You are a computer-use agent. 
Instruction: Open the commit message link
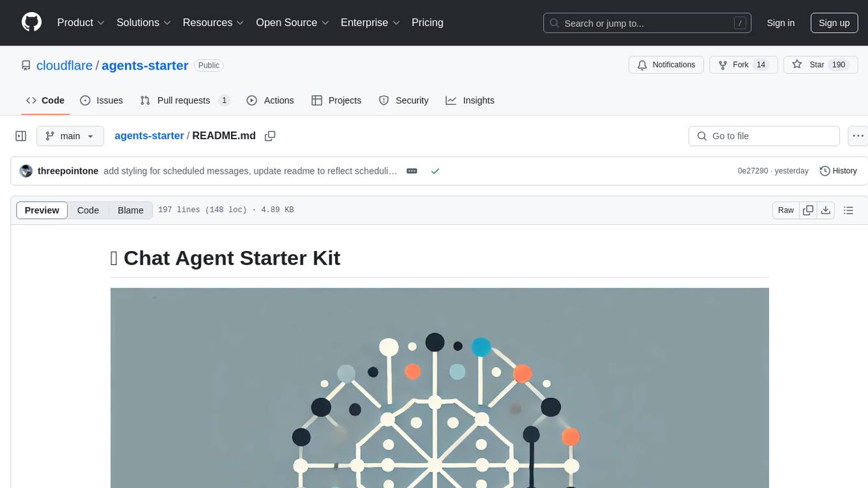click(250, 171)
